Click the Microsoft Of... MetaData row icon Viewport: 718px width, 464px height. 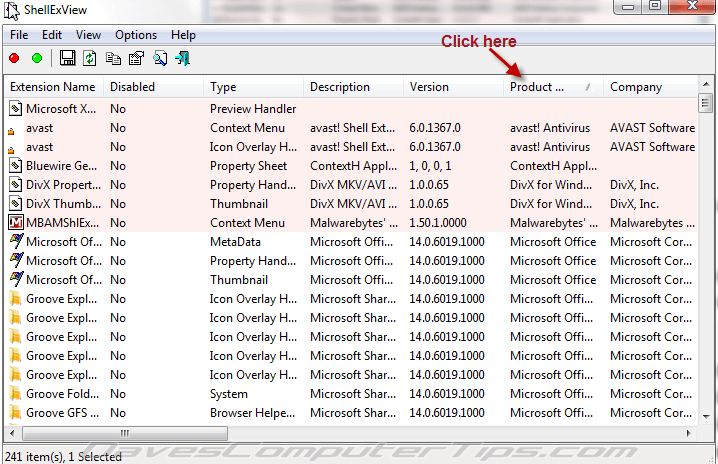coord(16,241)
